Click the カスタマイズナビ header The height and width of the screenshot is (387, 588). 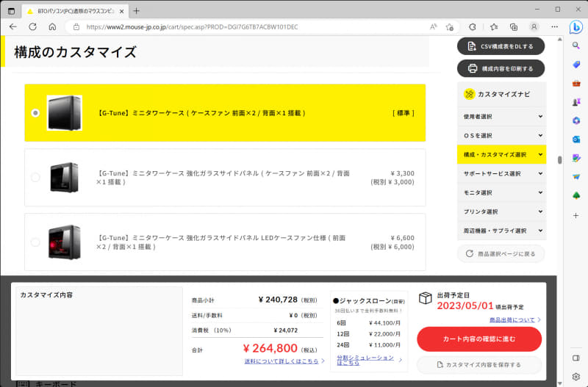click(501, 94)
